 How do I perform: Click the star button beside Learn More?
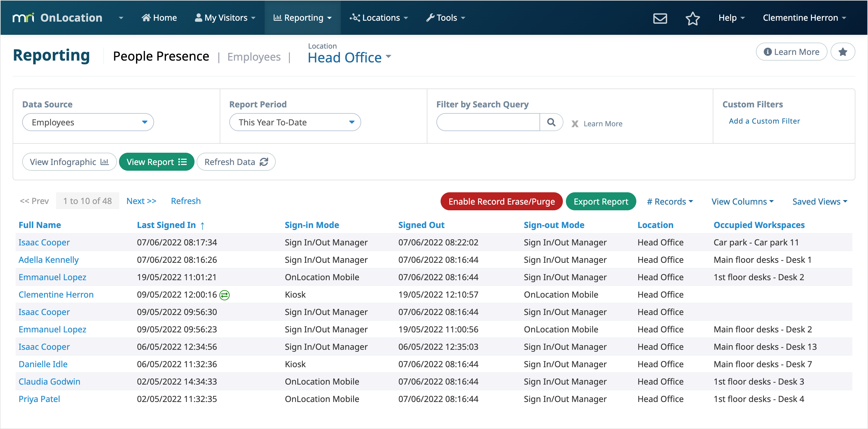(843, 52)
